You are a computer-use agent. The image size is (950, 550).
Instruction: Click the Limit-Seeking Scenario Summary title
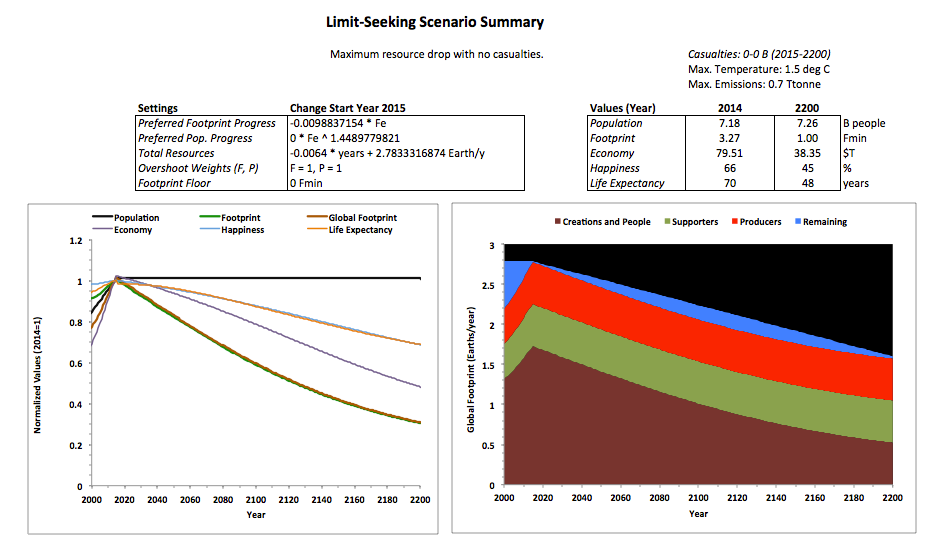436,21
